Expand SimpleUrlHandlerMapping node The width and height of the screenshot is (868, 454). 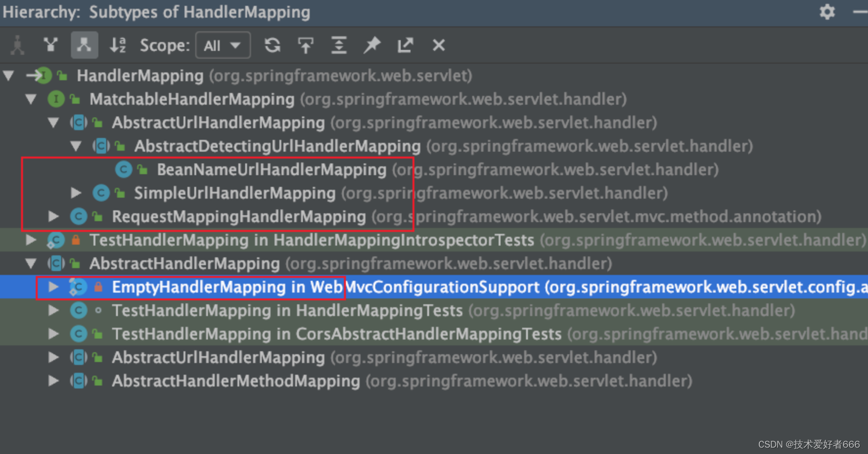(x=76, y=193)
